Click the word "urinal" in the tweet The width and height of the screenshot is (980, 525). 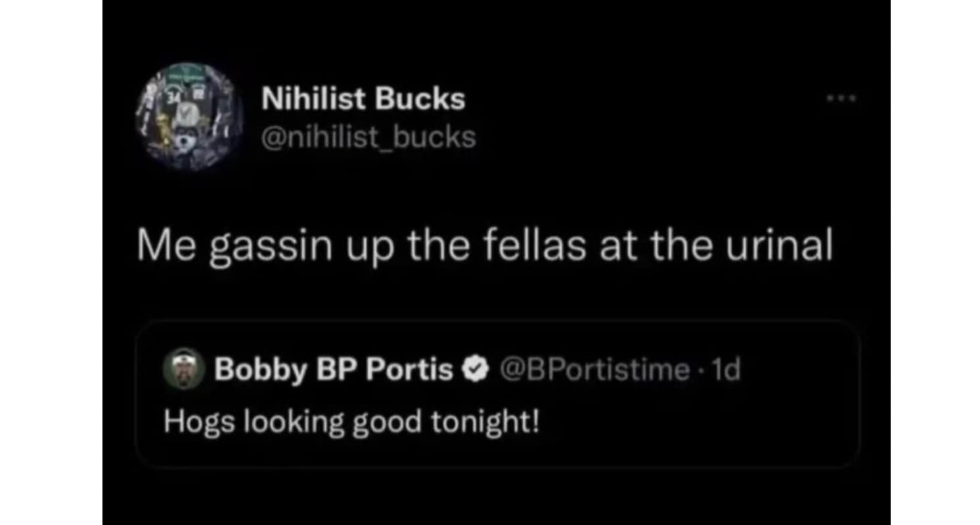click(793, 247)
